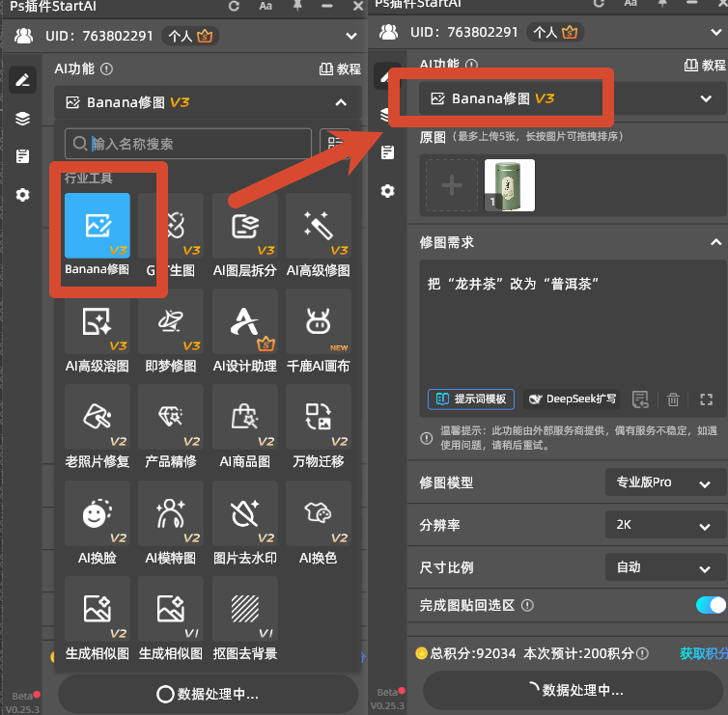Open the AI模特图 tool

(x=170, y=513)
